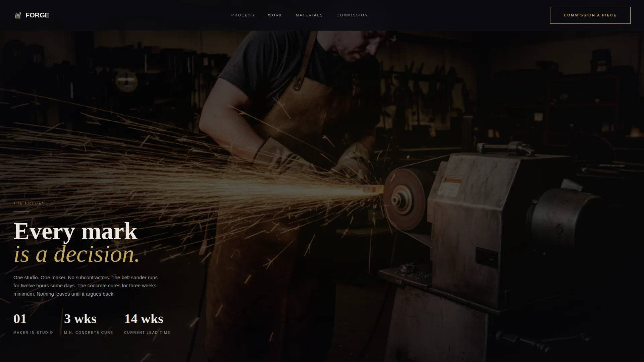
Task: Click the "is a decision." italic headline
Action: (76, 254)
